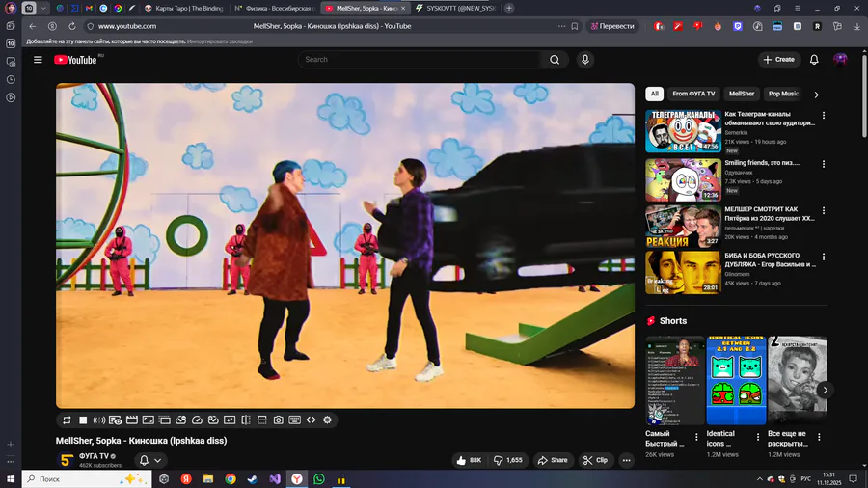Open the gear settings in video toolbar
868x488 pixels.
point(327,420)
